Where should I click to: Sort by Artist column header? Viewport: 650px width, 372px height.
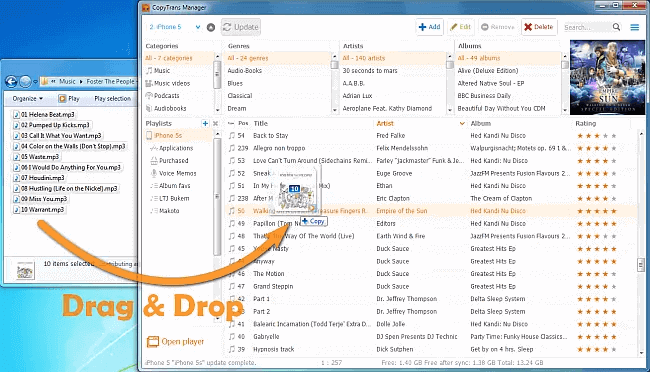(385, 123)
